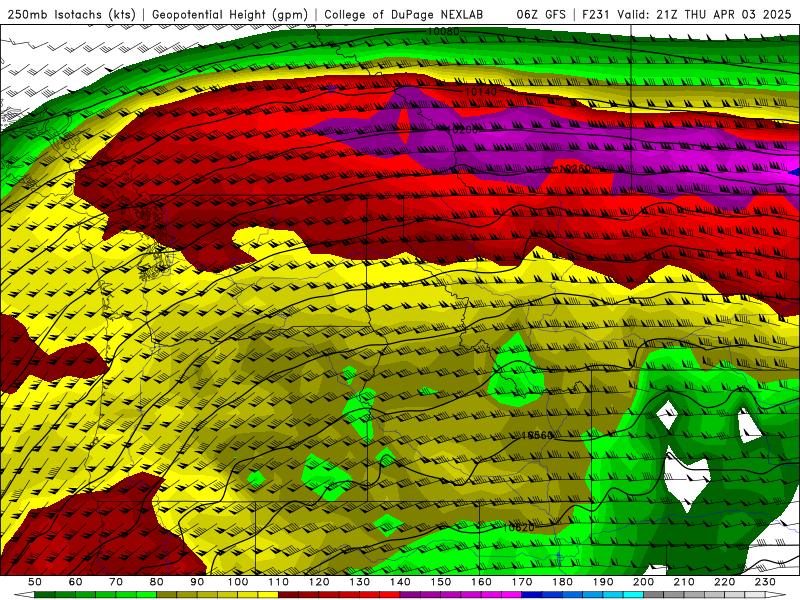Click the 10140 height contour label

pyautogui.click(x=481, y=92)
